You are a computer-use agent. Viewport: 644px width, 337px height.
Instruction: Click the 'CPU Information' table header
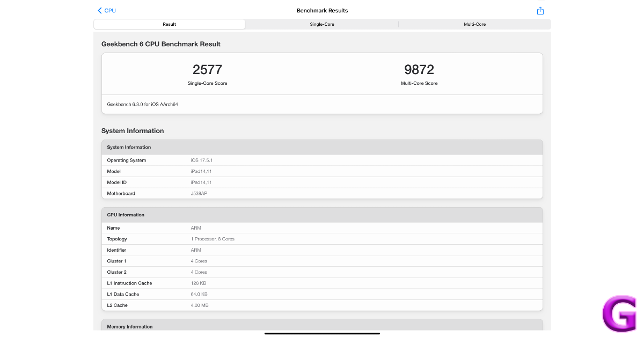point(322,215)
